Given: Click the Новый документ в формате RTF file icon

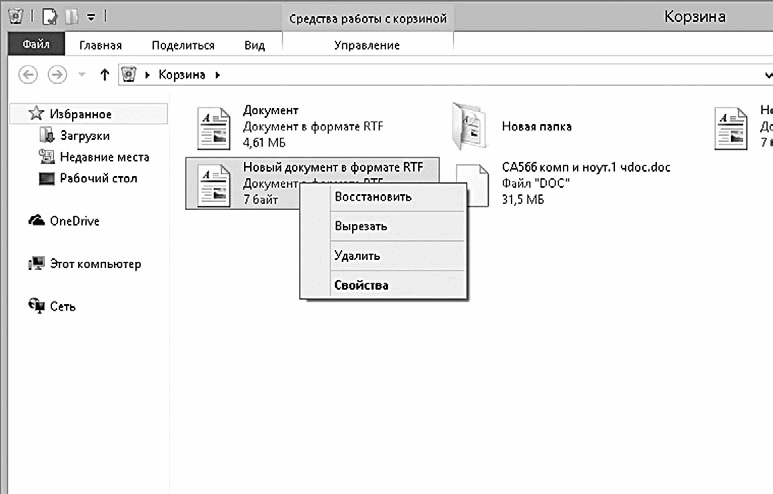Looking at the screenshot, I should click(213, 185).
